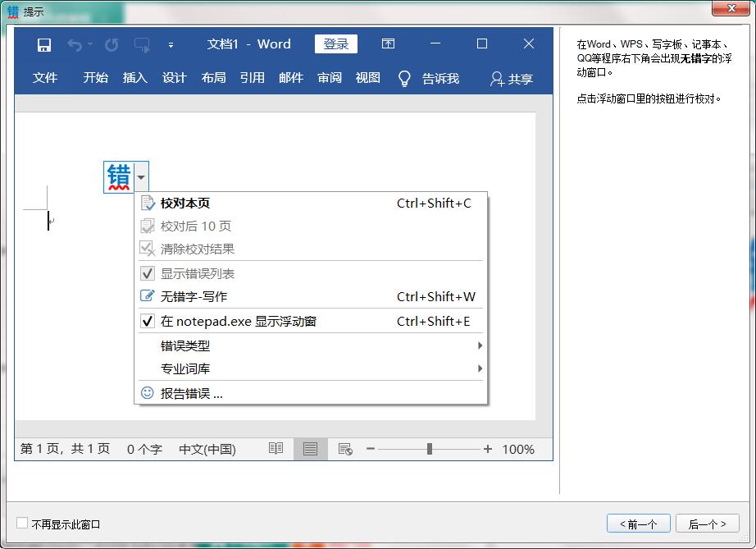This screenshot has width=756, height=549.
Task: Click the 后一个 next button
Action: click(x=707, y=523)
